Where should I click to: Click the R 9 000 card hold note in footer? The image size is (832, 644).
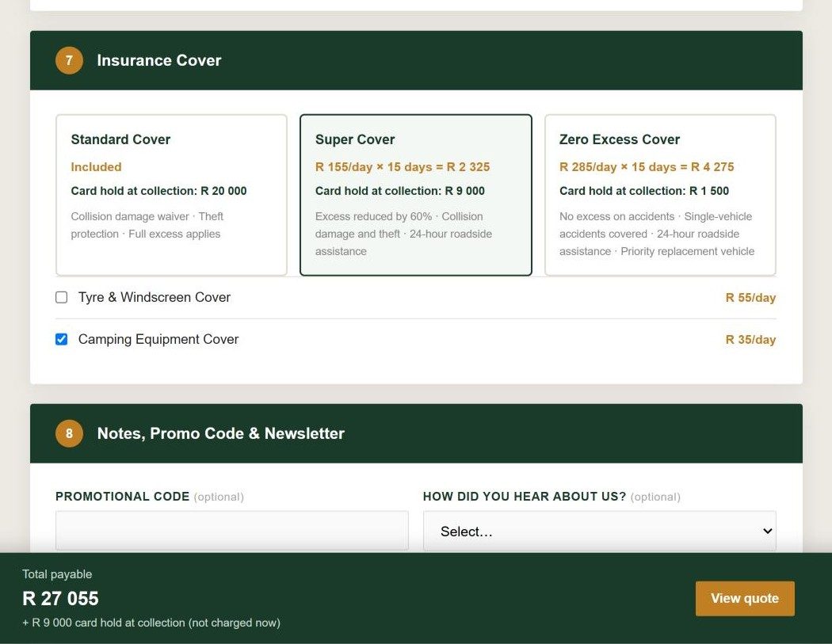pyautogui.click(x=151, y=623)
